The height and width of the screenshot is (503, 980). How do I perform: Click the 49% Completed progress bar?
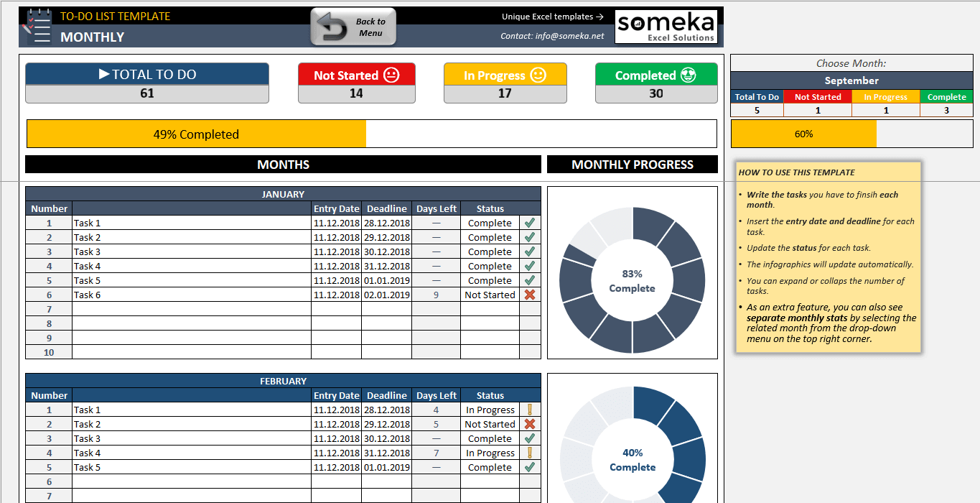click(x=372, y=134)
